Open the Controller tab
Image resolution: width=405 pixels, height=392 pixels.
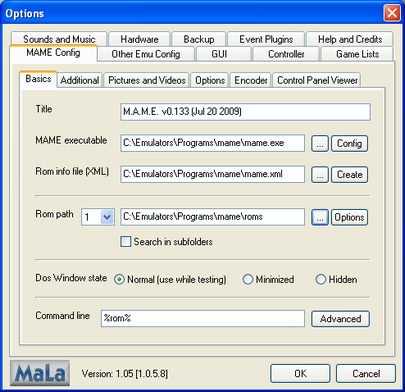[286, 54]
